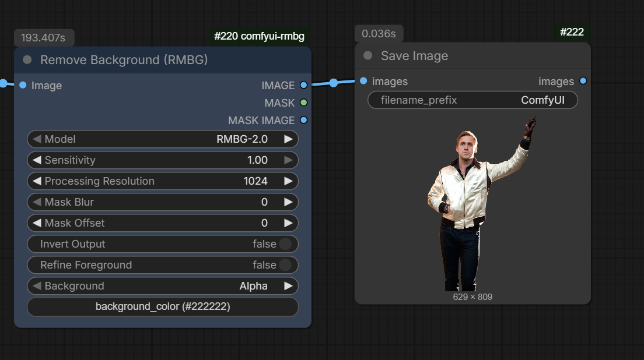644x360 pixels.
Task: Click the 193.407s execution time label
Action: pyautogui.click(x=44, y=38)
